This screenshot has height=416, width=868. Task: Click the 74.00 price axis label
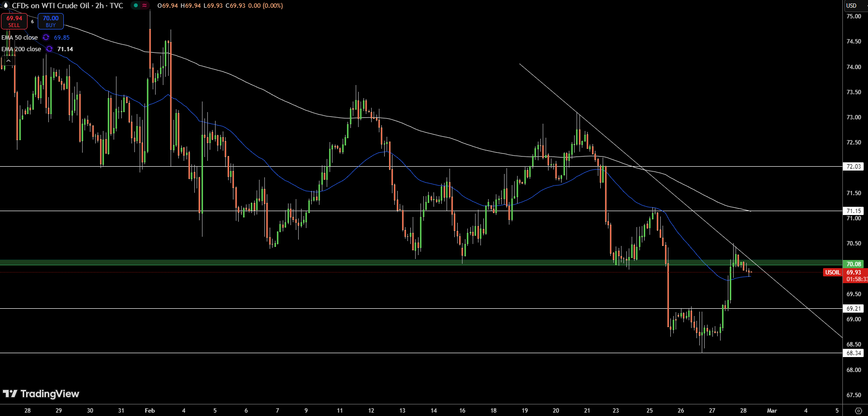pos(854,67)
